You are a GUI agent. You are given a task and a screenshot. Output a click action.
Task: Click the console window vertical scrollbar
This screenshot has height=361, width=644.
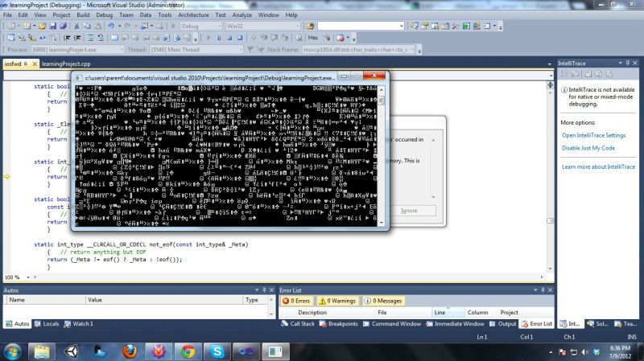point(382,156)
